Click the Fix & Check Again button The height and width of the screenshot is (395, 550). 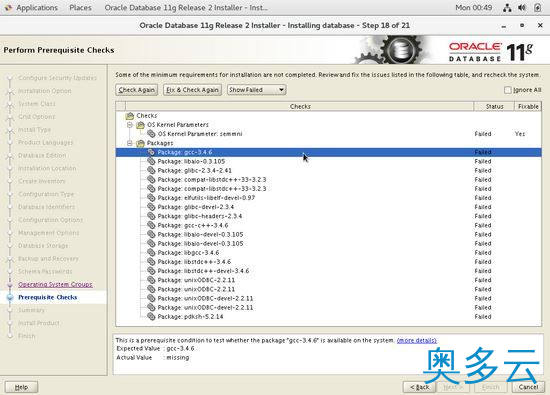[192, 90]
